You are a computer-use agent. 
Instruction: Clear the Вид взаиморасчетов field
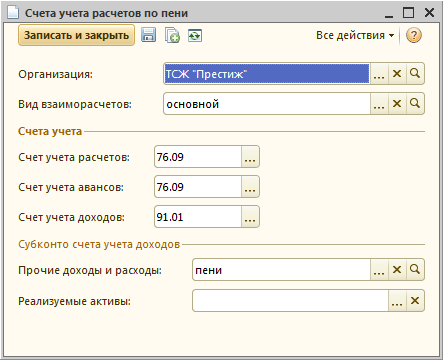[397, 104]
